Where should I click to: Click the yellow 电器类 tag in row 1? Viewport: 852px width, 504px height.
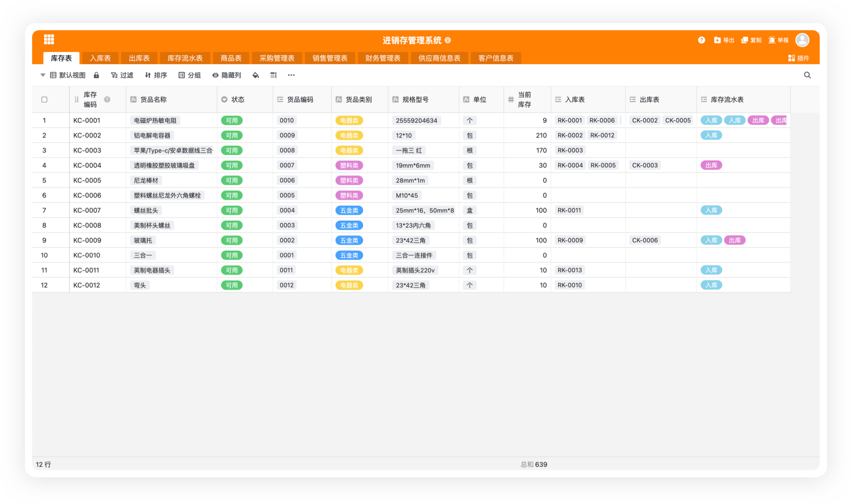(349, 121)
